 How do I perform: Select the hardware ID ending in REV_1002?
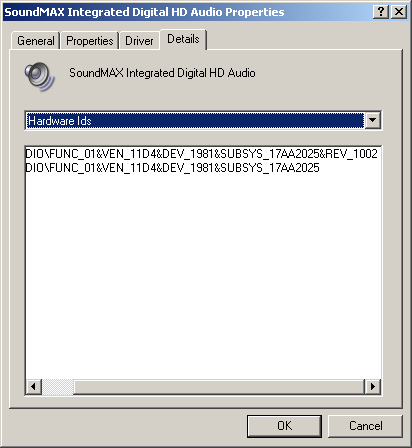coord(202,154)
